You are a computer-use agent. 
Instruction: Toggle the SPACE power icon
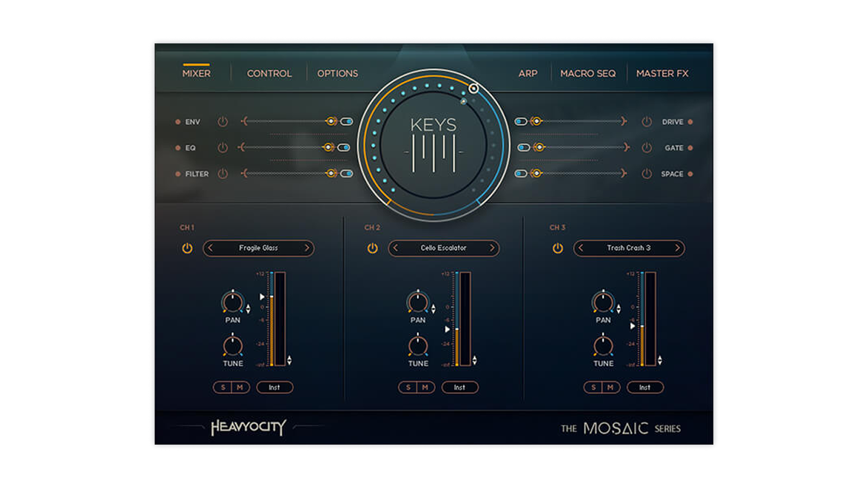click(x=647, y=174)
